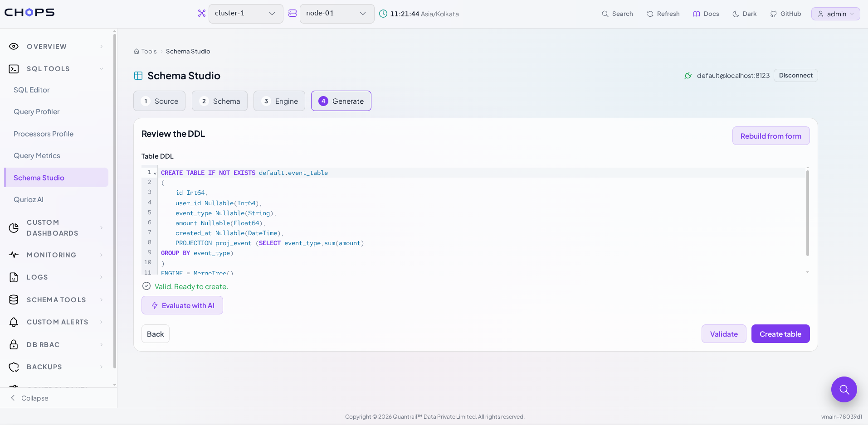This screenshot has width=868, height=425.
Task: Click the SQL Tools terminal icon
Action: pos(14,69)
